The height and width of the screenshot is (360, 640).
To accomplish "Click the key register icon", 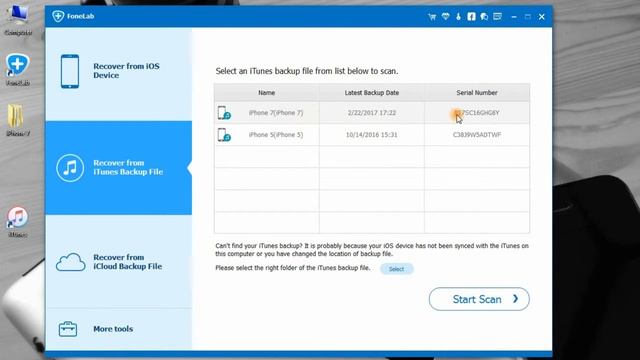I will [458, 17].
